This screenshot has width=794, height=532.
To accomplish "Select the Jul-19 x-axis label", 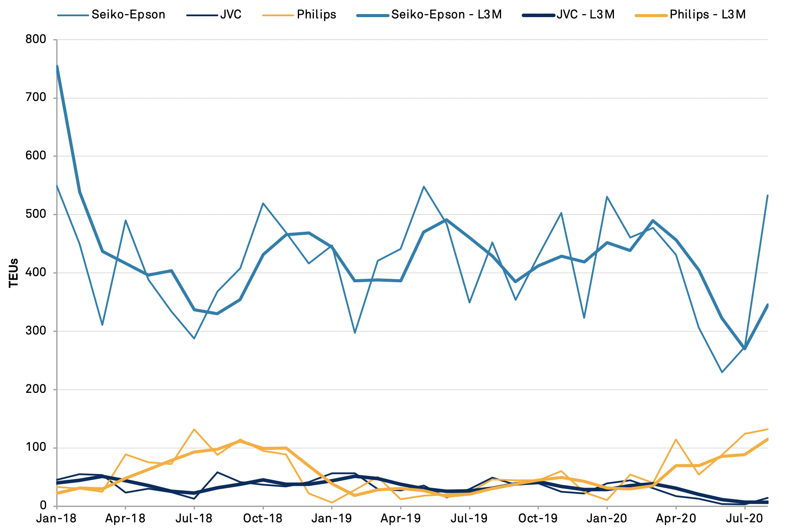I will [469, 518].
